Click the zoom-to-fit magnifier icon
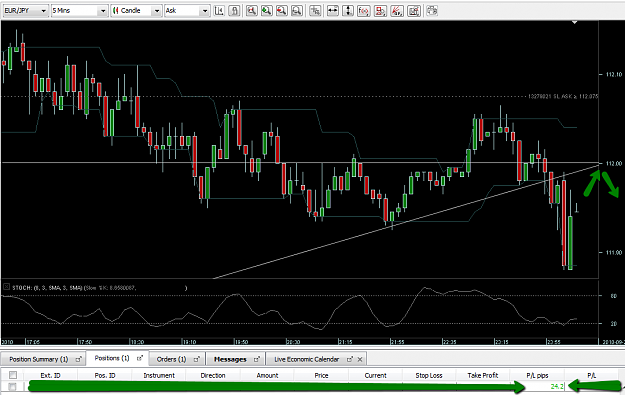The width and height of the screenshot is (625, 395). click(x=297, y=11)
